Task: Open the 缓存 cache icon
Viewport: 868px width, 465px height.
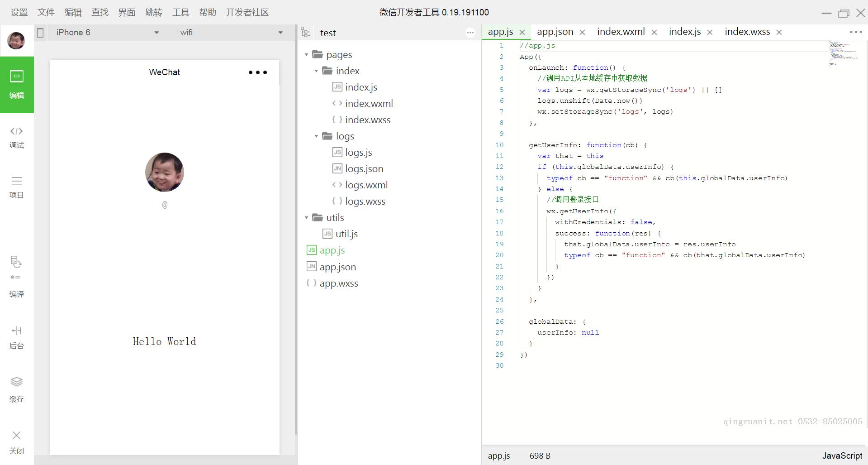Action: click(x=17, y=388)
